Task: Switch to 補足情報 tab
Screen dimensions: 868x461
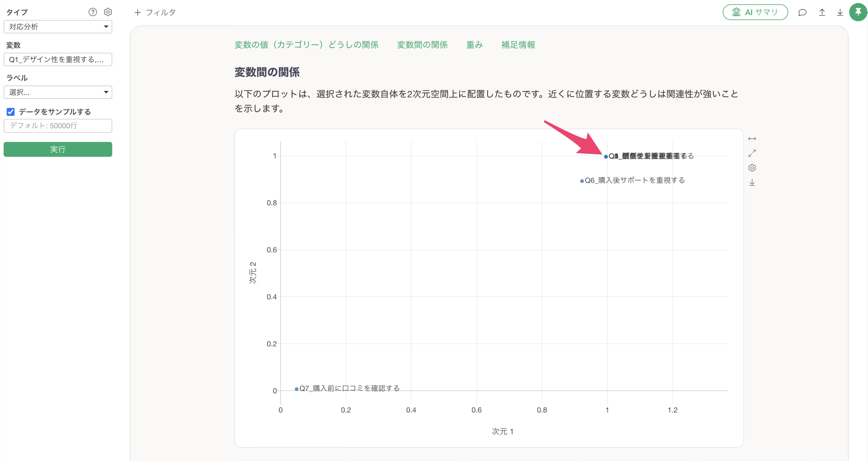Action: pyautogui.click(x=518, y=45)
